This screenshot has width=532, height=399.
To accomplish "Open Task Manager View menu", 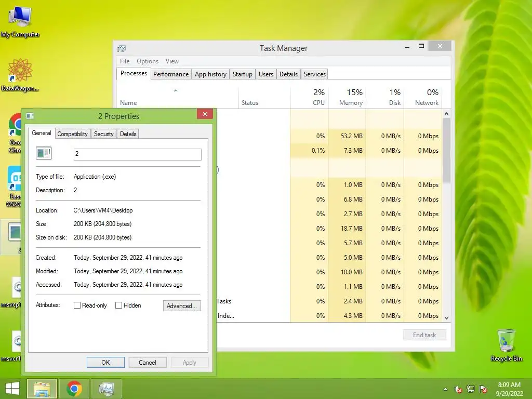I will point(172,61).
